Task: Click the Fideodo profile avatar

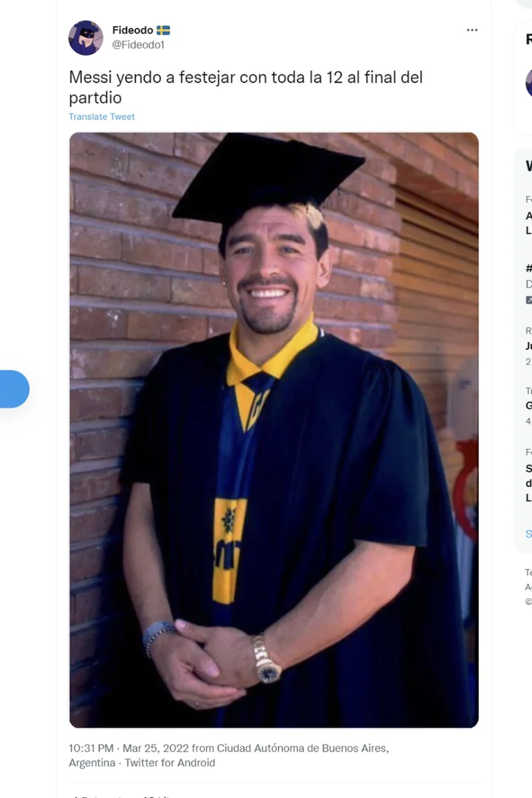Action: pos(86,37)
